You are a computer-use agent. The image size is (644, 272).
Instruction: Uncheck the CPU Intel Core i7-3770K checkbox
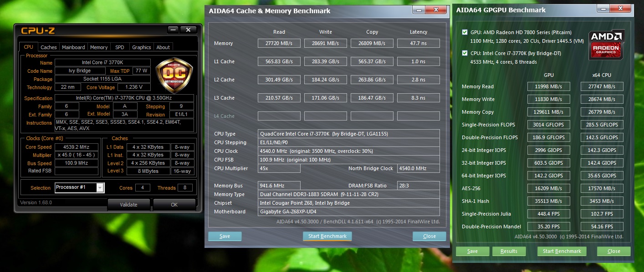pos(465,53)
